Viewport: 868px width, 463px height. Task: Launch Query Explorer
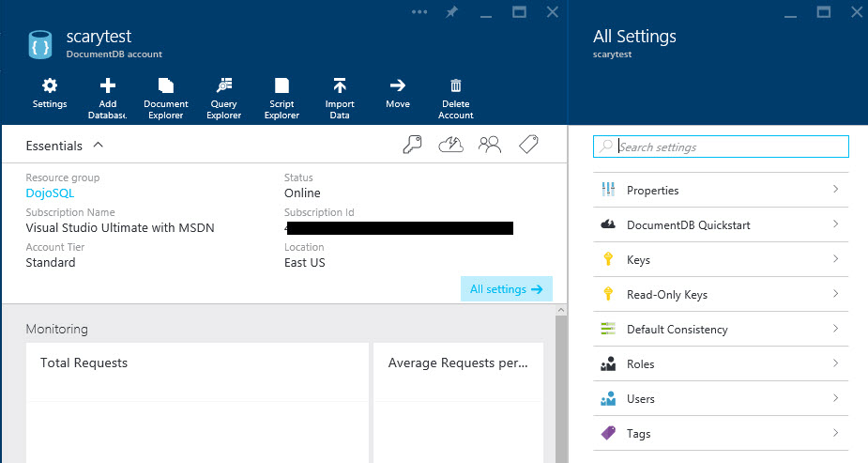tap(223, 99)
